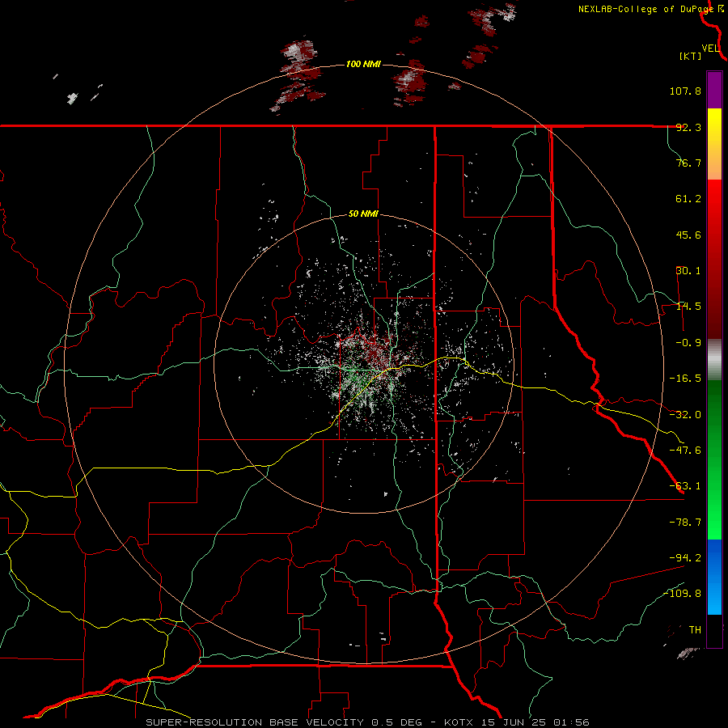Select the -78.7 scale value
Viewport: 728px width, 728px height.
(685, 523)
